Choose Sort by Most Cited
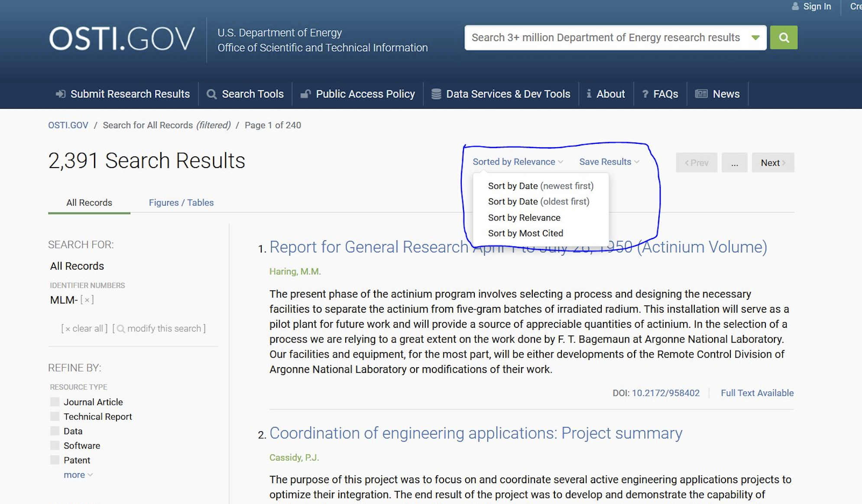Viewport: 862px width, 504px height. pyautogui.click(x=525, y=233)
